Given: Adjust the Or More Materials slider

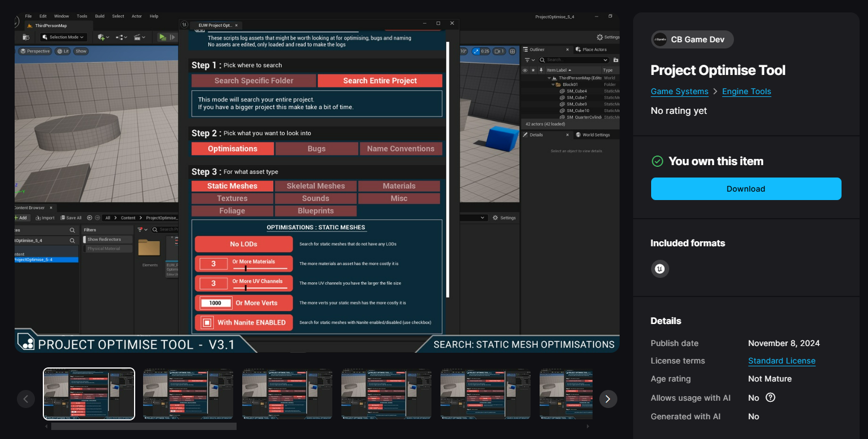Looking at the screenshot, I should pos(260,268).
